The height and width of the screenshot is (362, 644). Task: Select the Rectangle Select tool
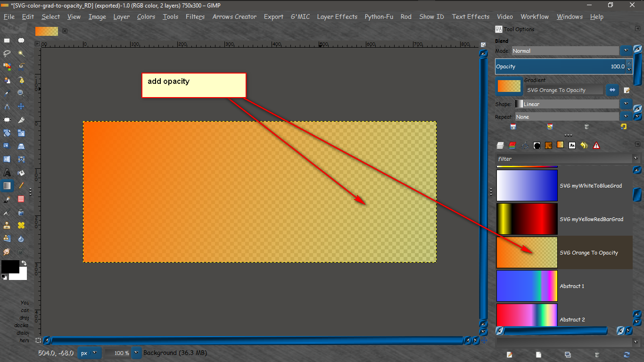point(7,41)
